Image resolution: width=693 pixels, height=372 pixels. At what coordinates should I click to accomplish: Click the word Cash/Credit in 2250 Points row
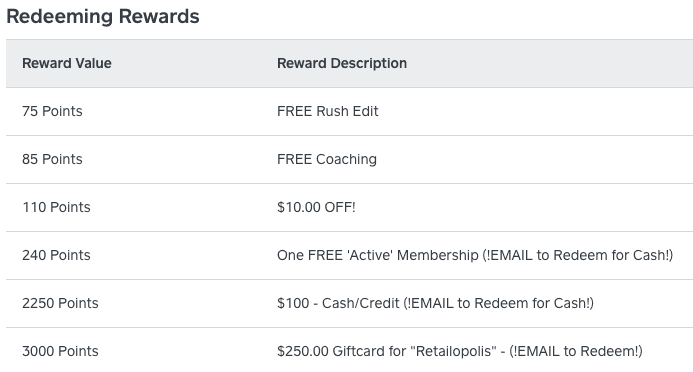pyautogui.click(x=360, y=303)
